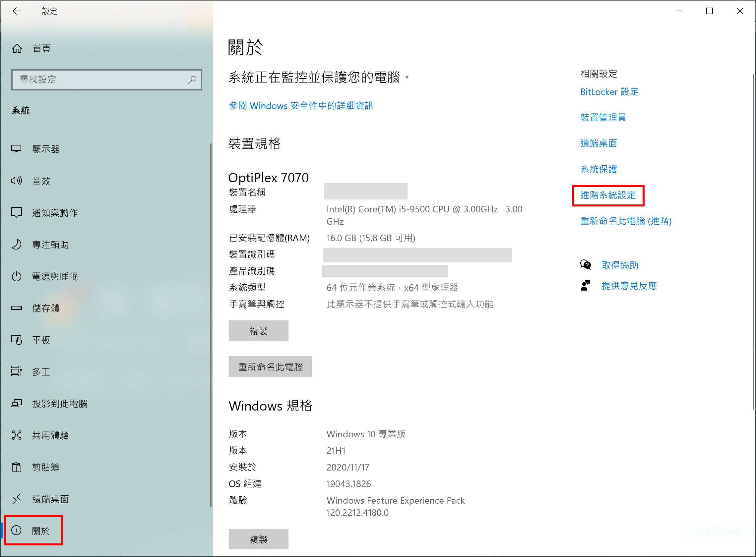Click the Tablet icon

16,340
